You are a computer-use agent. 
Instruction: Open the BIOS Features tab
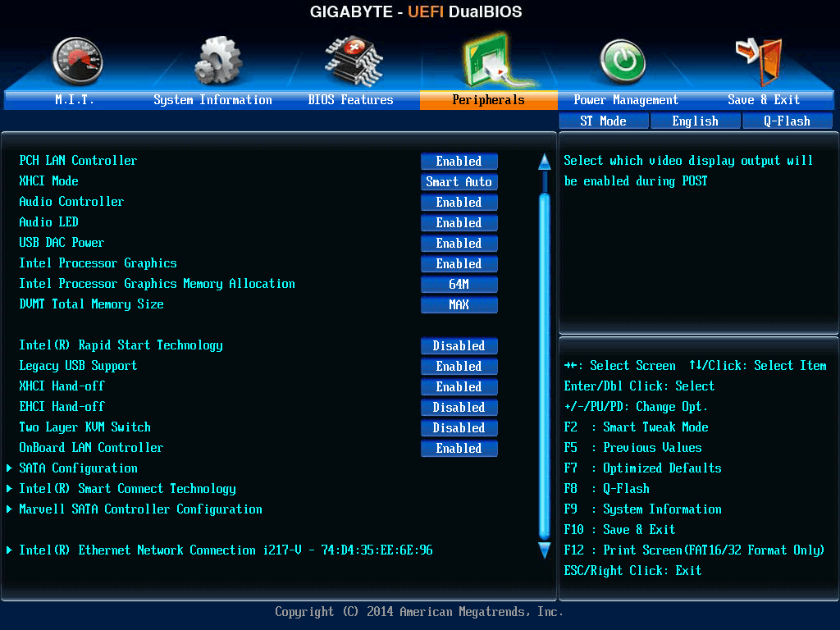[350, 99]
